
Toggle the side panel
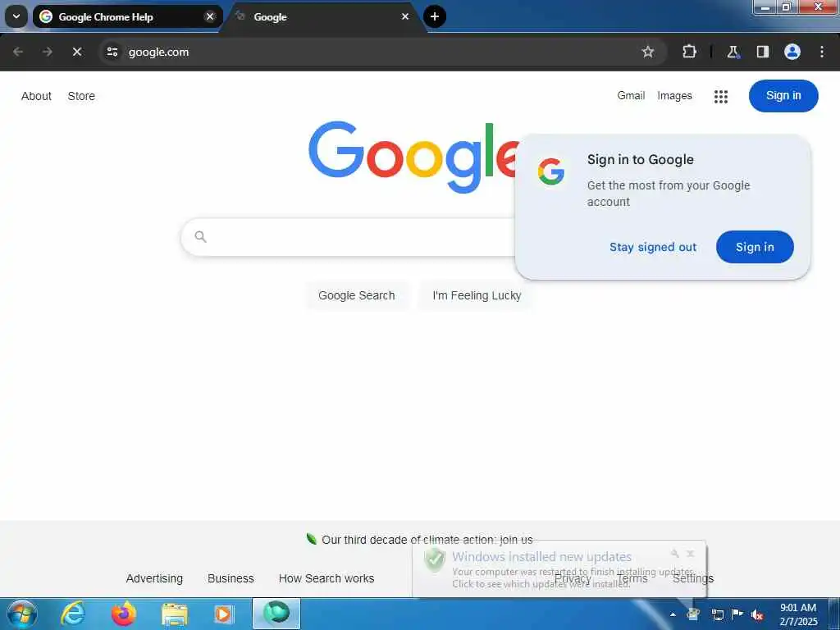click(762, 52)
